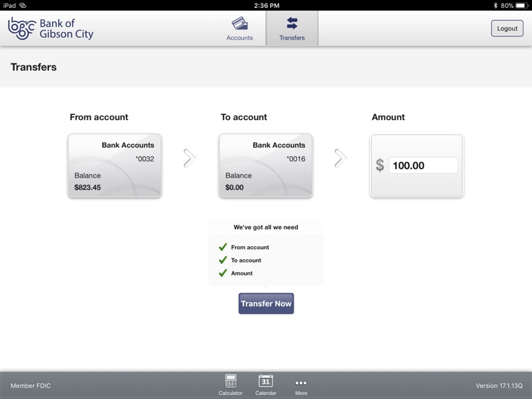Select the To account card *0016

[266, 165]
